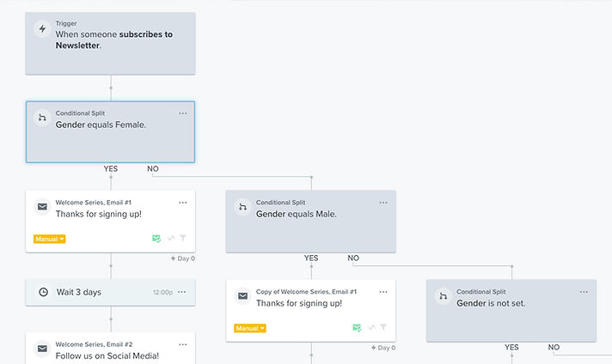Select the Gender is not set conditional split card
The width and height of the screenshot is (612, 364).
[x=511, y=311]
